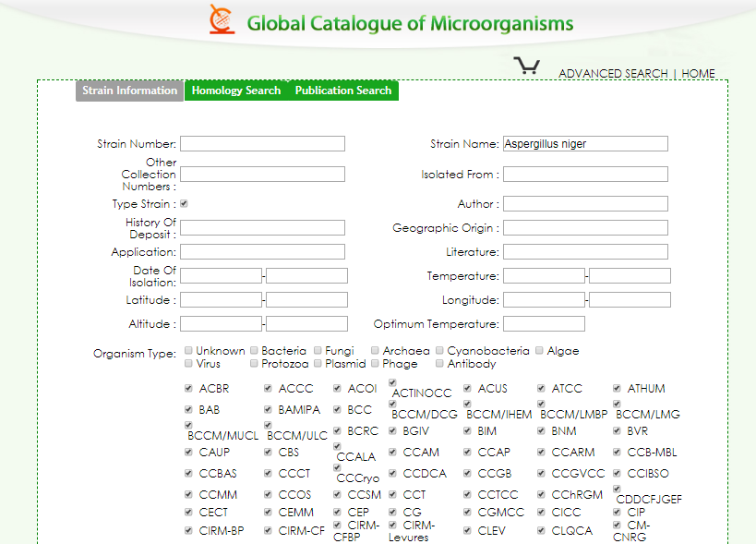Check the Archaea organism type

(x=375, y=350)
